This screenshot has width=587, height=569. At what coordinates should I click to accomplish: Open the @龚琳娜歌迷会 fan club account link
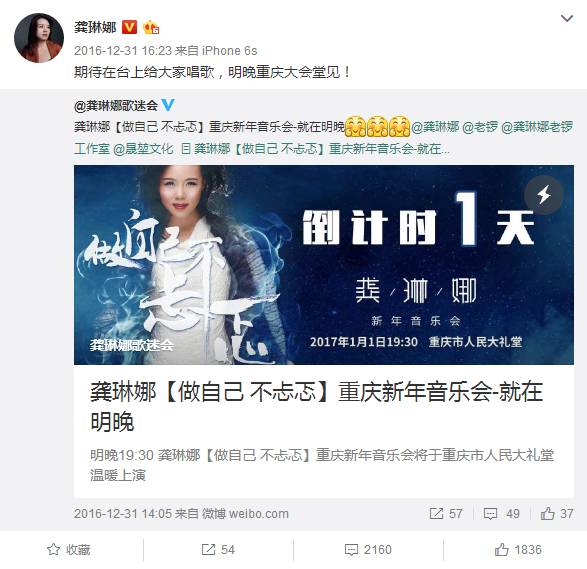(x=116, y=106)
